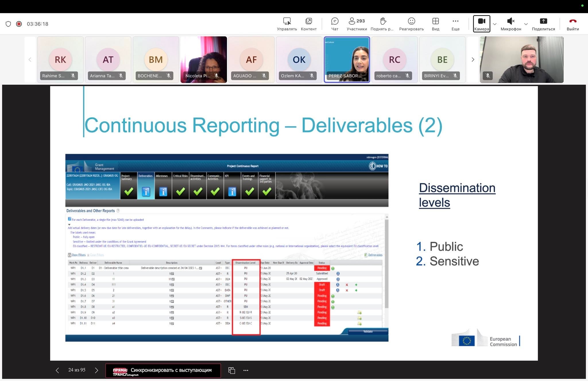Toggle the Камера (Camera) on or off
This screenshot has width=588, height=381.
(x=481, y=24)
